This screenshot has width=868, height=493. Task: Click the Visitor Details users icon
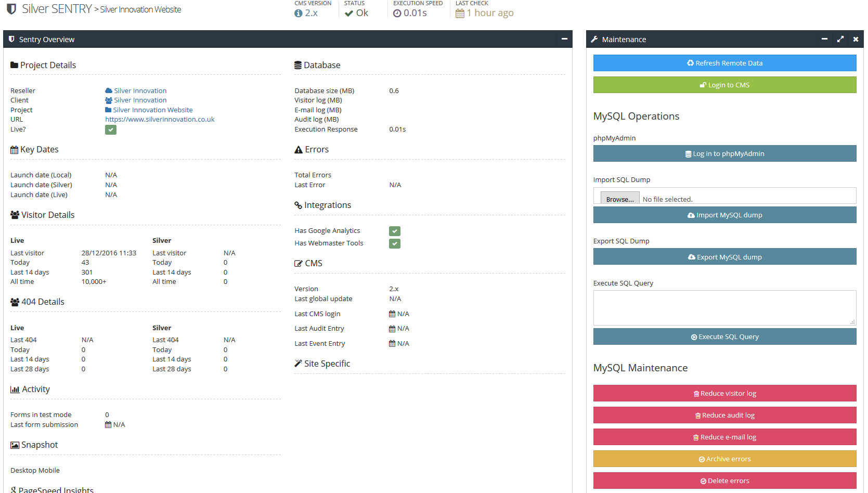click(x=15, y=215)
